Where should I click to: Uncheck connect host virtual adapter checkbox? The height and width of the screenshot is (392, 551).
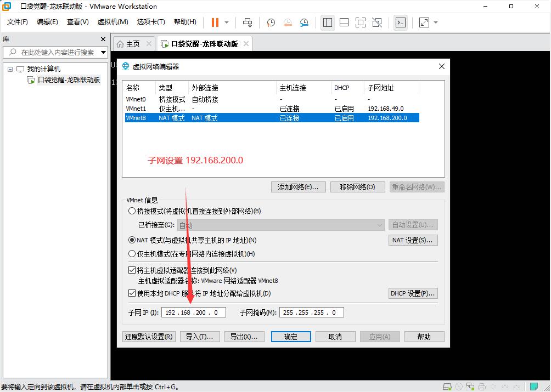132,270
